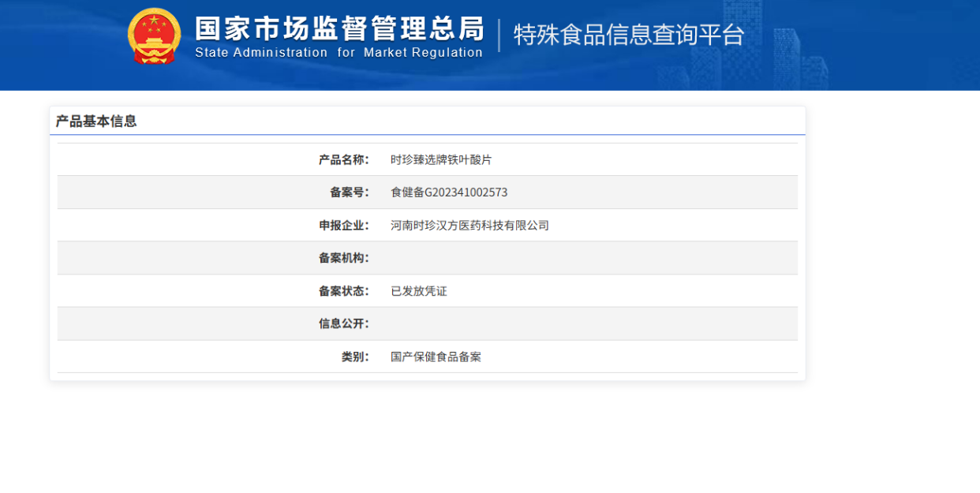Click State Administration for Market Regulation text
Viewport: 980px width, 493px height.
pyautogui.click(x=339, y=53)
